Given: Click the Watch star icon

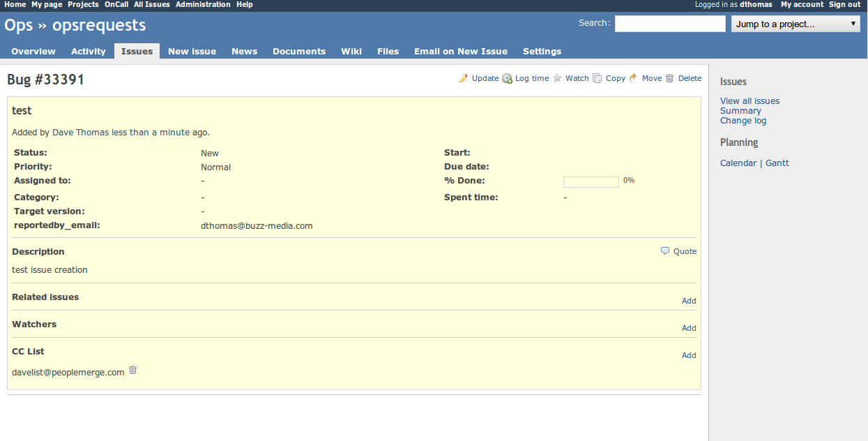Looking at the screenshot, I should coord(558,78).
